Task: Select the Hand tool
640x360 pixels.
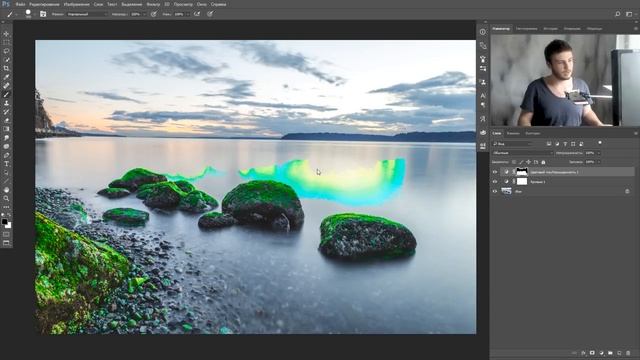Action: click(x=6, y=190)
